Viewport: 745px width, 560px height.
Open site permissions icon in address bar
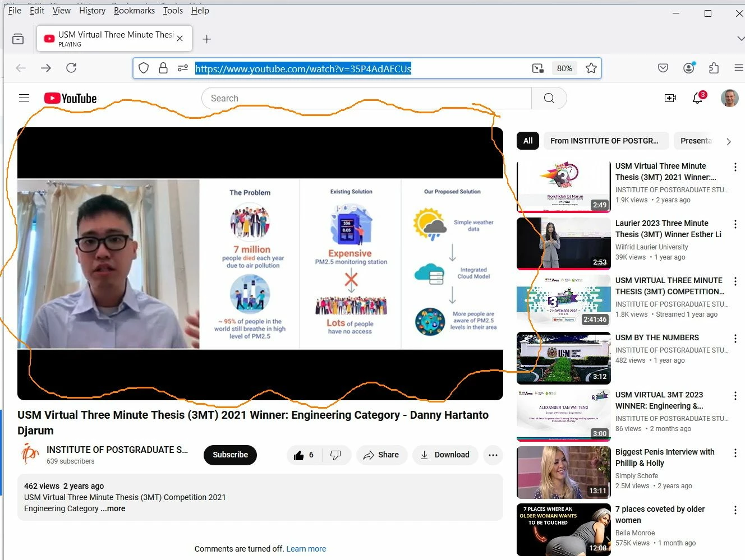point(183,68)
